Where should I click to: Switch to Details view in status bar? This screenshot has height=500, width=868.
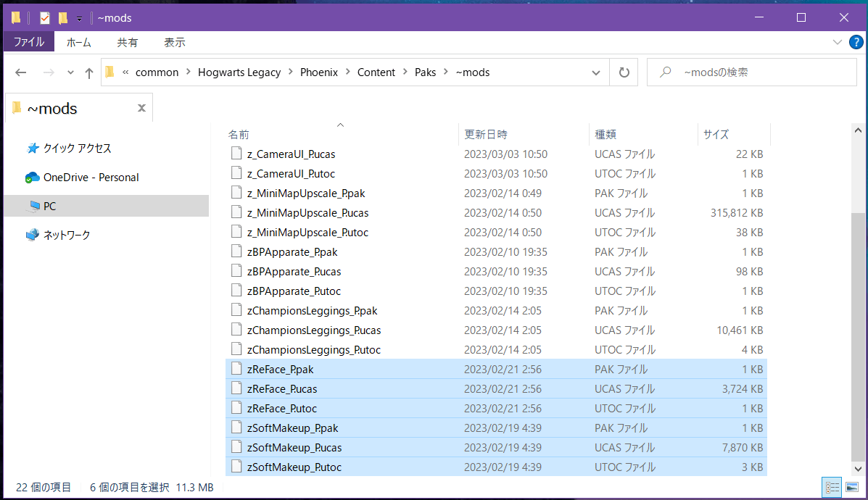click(x=832, y=487)
